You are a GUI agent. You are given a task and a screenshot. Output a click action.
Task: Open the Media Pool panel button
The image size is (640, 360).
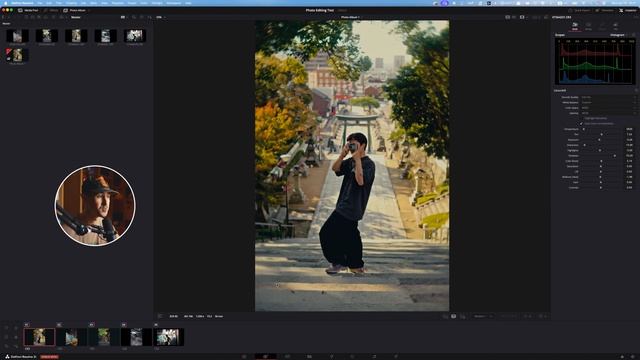[28, 10]
